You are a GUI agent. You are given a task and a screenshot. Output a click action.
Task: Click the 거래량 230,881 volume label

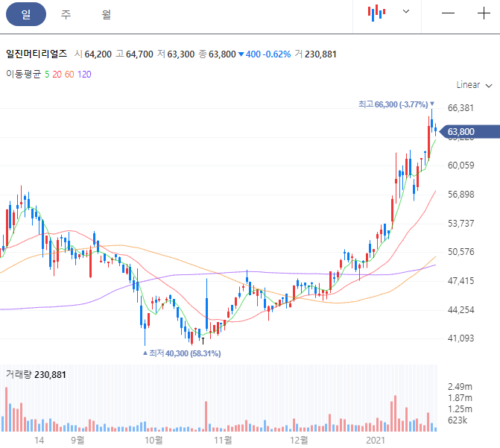(36, 374)
